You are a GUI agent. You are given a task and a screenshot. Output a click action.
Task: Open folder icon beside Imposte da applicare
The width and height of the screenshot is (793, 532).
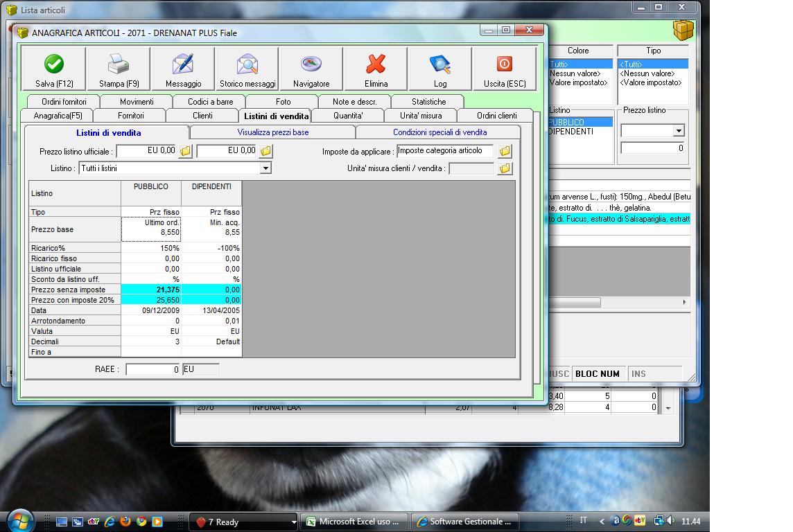pyautogui.click(x=505, y=151)
